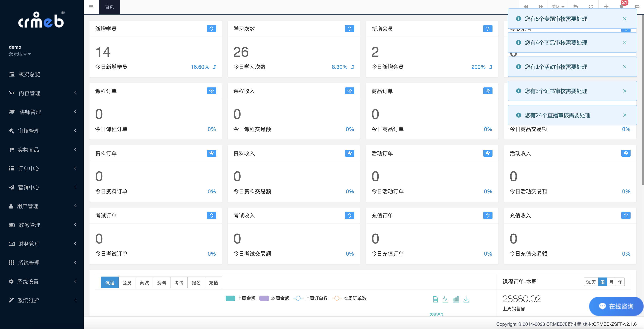The width and height of the screenshot is (644, 329).
Task: Open the 商品订单 card link icon
Action: pyautogui.click(x=488, y=91)
